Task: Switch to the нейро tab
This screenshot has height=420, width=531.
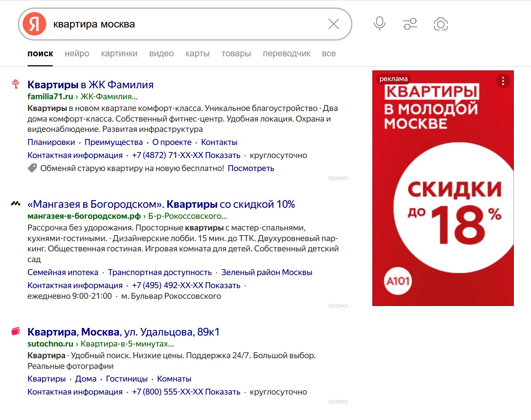Action: pyautogui.click(x=77, y=54)
